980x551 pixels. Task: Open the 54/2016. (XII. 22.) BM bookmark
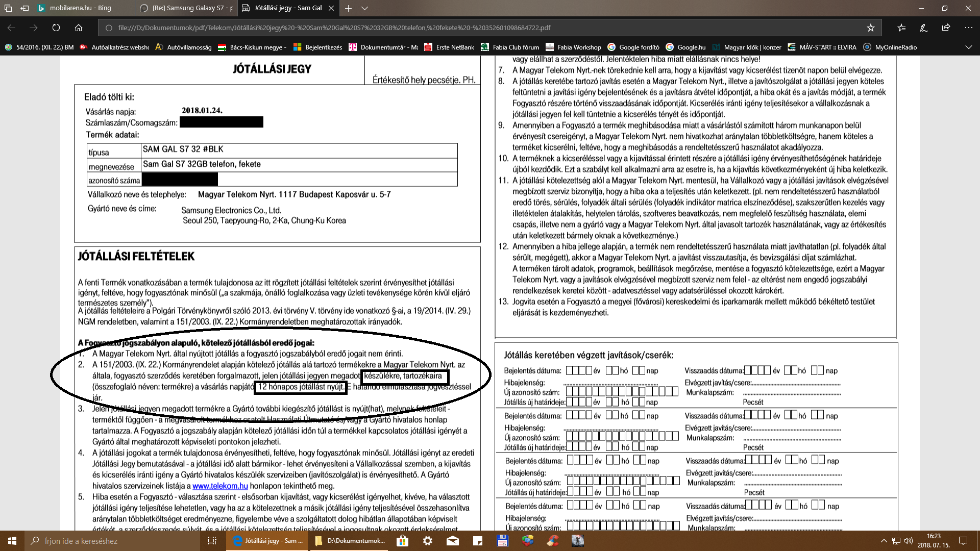click(x=39, y=47)
